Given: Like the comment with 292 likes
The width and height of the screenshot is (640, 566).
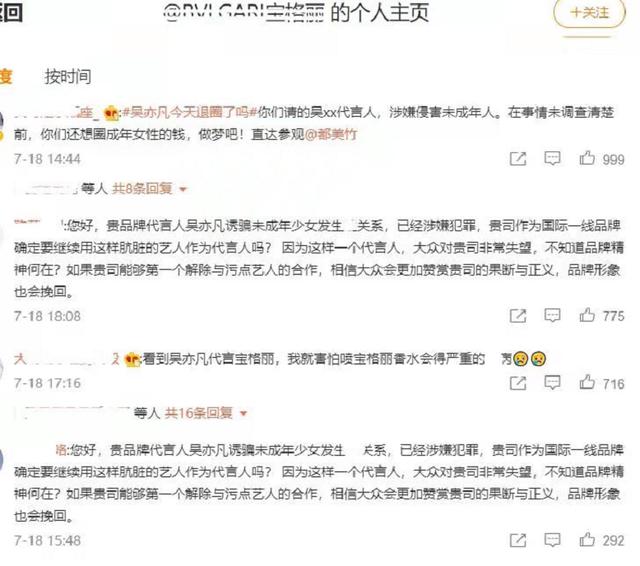Looking at the screenshot, I should pos(587,539).
